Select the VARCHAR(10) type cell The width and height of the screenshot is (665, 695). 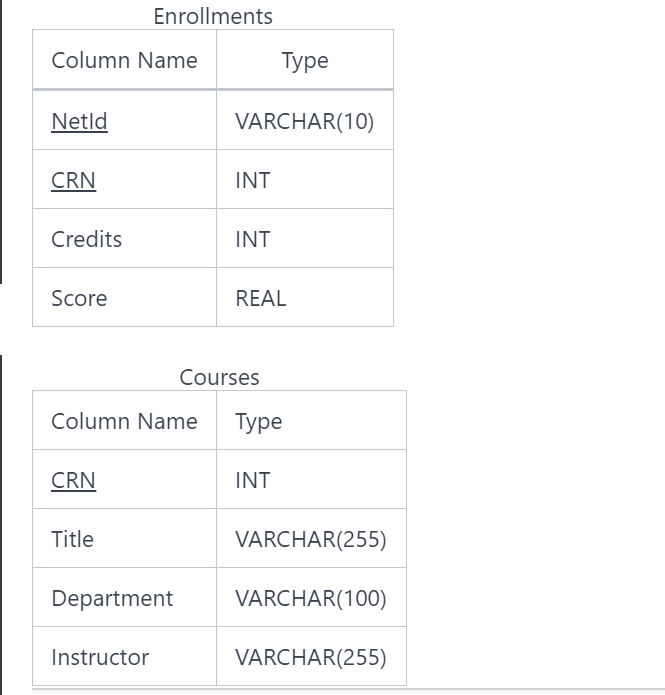[x=304, y=121]
